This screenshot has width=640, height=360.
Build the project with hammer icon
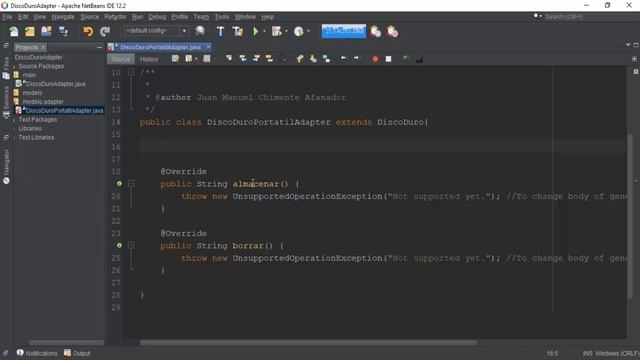(220, 31)
